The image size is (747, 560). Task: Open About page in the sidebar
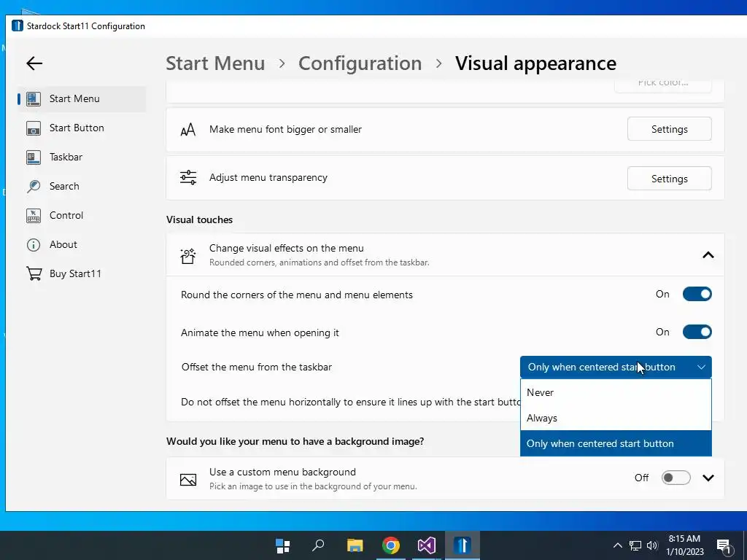click(x=82, y=245)
